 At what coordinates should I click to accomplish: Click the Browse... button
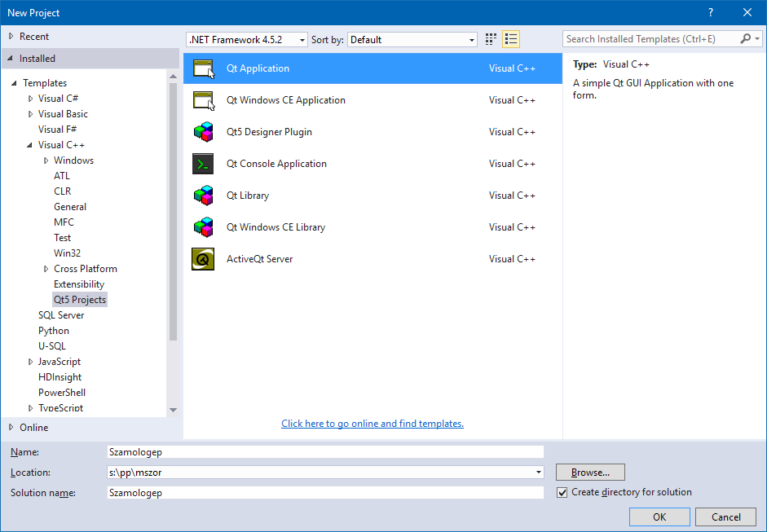pyautogui.click(x=590, y=473)
